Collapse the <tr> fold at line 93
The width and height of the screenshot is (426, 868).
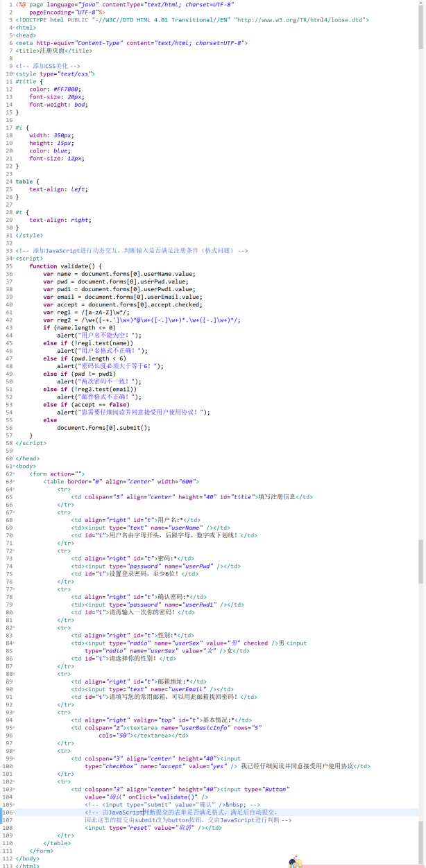[14, 713]
